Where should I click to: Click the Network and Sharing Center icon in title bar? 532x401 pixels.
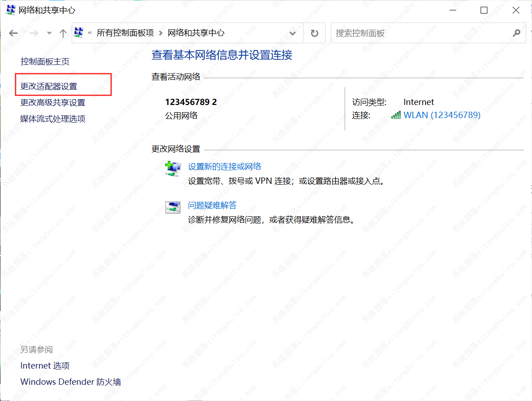[x=10, y=9]
